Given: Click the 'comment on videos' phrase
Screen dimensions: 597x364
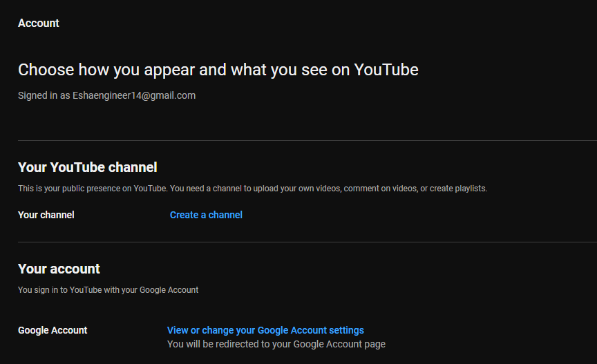Looking at the screenshot, I should pyautogui.click(x=380, y=189).
